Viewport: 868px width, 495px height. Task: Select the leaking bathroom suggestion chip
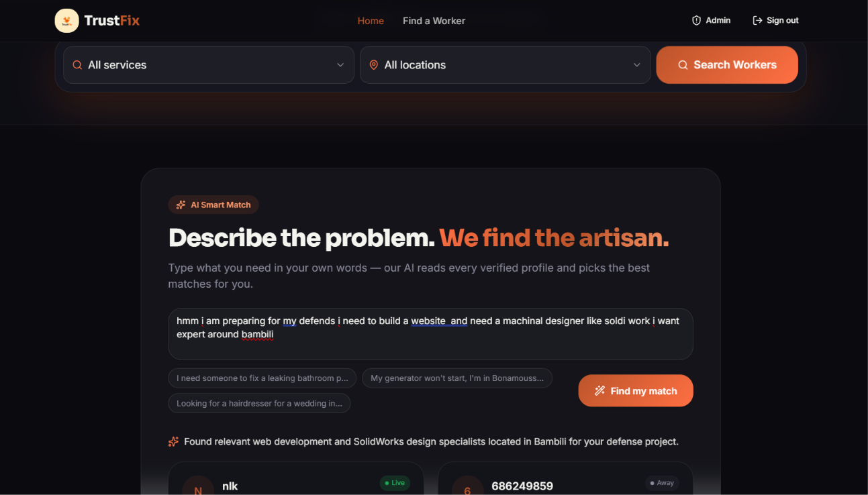point(262,378)
